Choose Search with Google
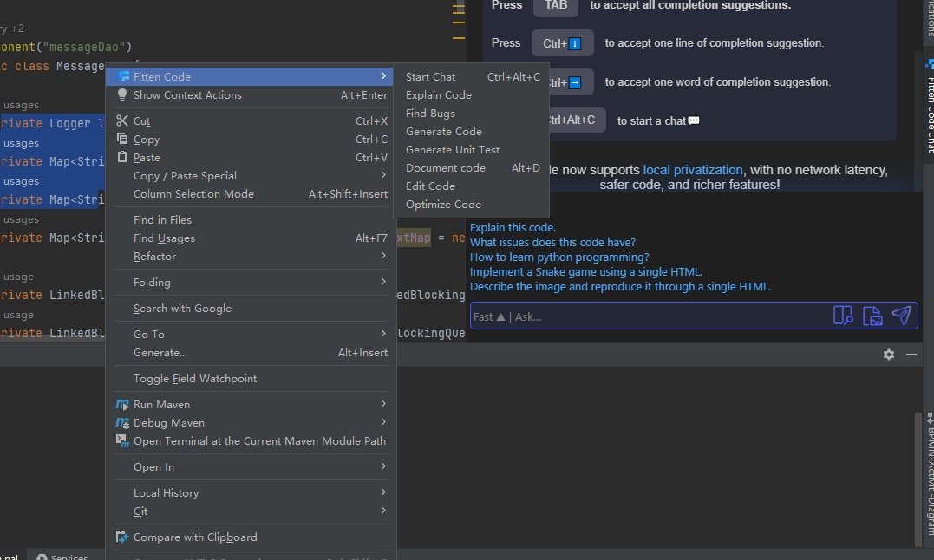The width and height of the screenshot is (934, 560). point(251,309)
